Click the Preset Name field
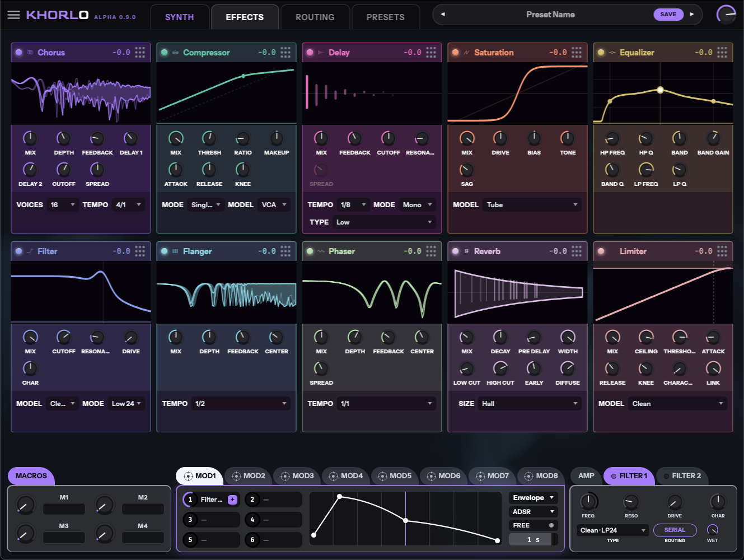The height and width of the screenshot is (560, 744). coord(550,15)
